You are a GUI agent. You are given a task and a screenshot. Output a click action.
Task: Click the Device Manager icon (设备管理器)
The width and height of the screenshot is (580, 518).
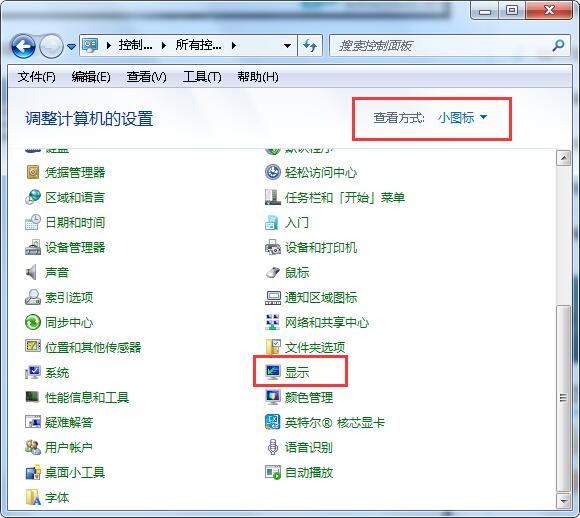click(33, 247)
